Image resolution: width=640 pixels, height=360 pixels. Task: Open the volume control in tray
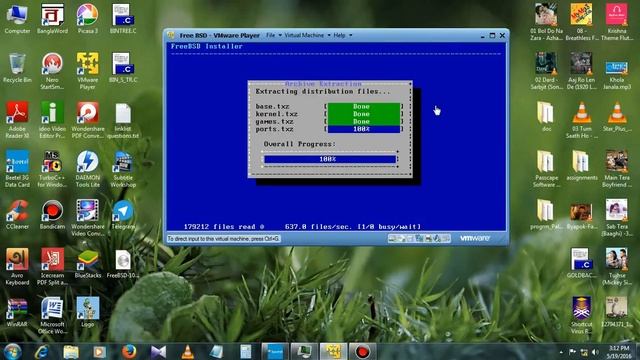click(595, 352)
